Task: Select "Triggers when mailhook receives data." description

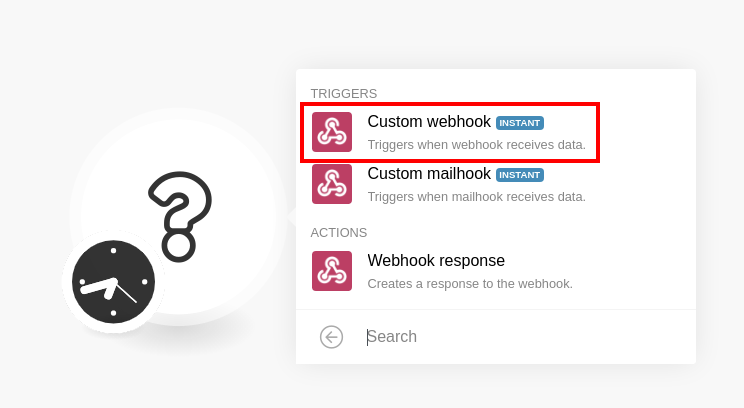Action: tap(476, 197)
